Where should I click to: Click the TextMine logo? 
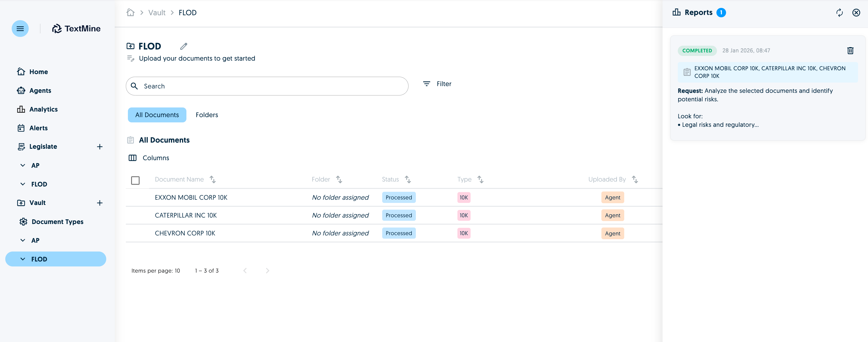click(x=76, y=29)
